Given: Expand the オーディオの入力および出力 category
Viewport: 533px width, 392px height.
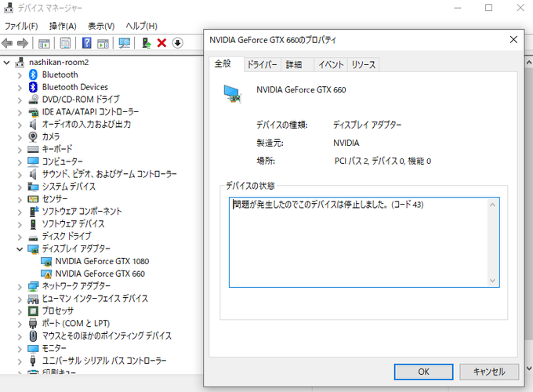Looking at the screenshot, I should (20, 125).
